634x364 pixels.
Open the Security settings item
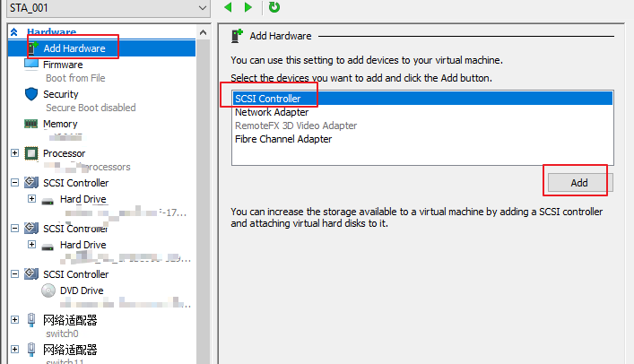pyautogui.click(x=61, y=94)
